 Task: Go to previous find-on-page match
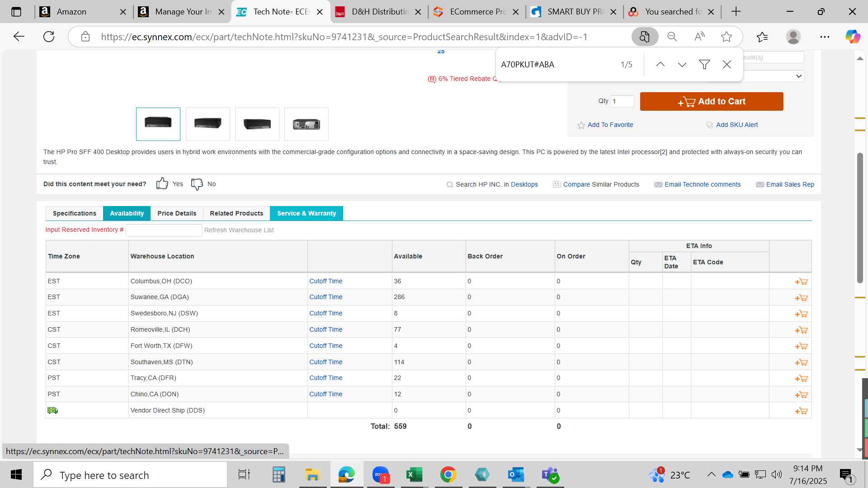660,65
